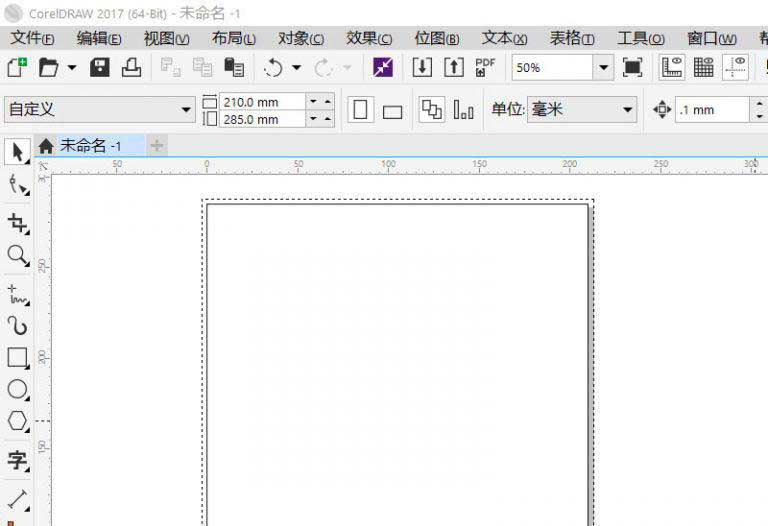The height and width of the screenshot is (526, 768).
Task: Expand the Open recent files arrow
Action: (x=72, y=68)
